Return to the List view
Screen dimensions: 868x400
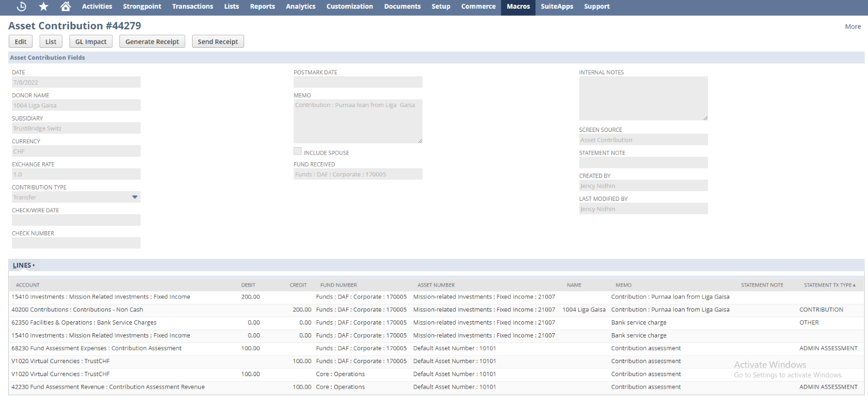click(51, 42)
